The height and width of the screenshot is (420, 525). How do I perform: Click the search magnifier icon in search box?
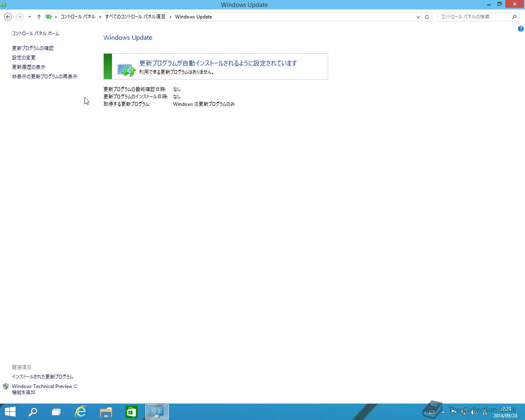click(x=514, y=17)
